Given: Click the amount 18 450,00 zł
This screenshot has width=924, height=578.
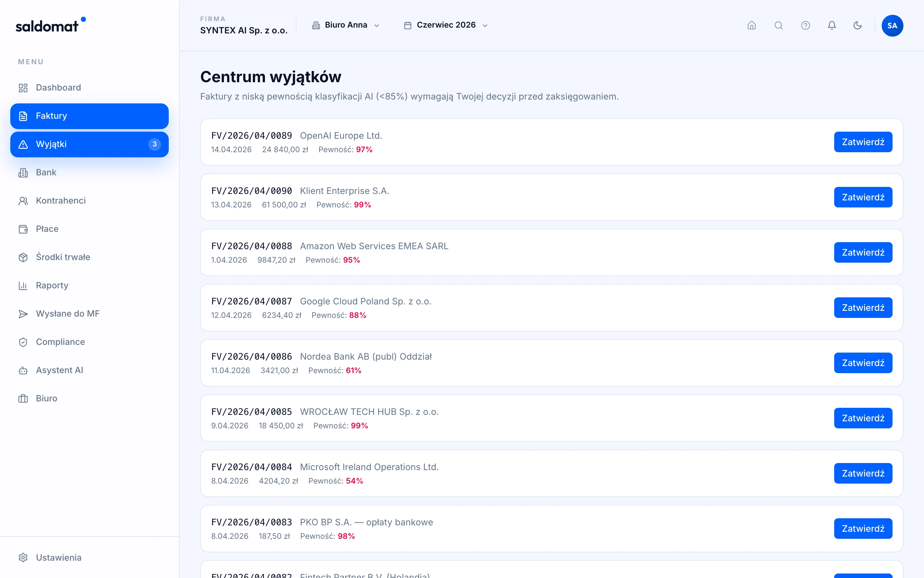Looking at the screenshot, I should click(281, 426).
